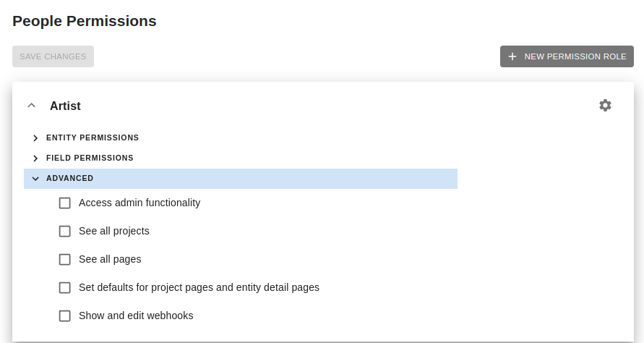Expand the Field Permissions section label
Screen dimensions: 644x343
(x=90, y=158)
